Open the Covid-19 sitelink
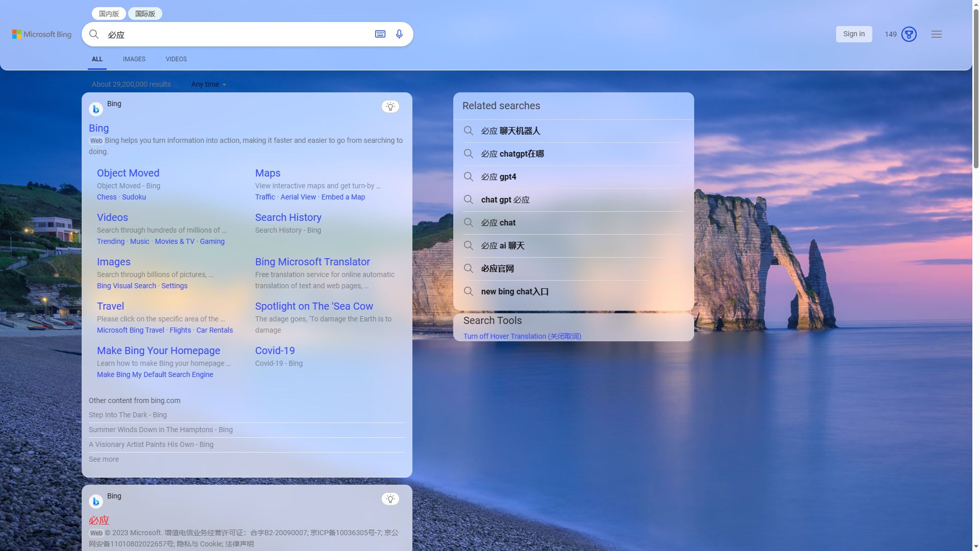 [x=275, y=350]
